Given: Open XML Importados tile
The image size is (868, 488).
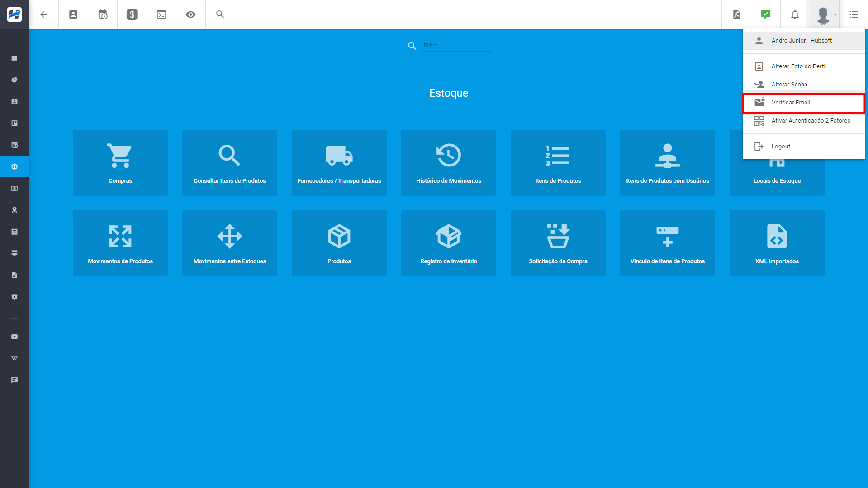Looking at the screenshot, I should click(x=777, y=243).
